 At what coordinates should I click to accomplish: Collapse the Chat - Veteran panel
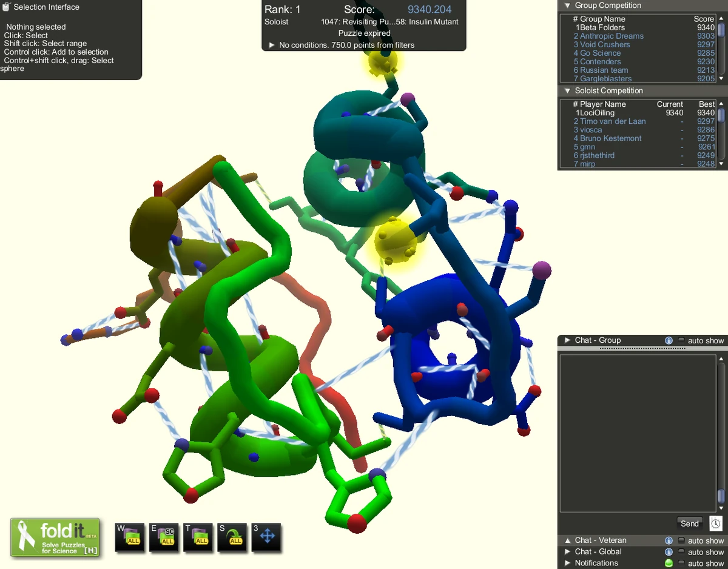click(x=568, y=540)
